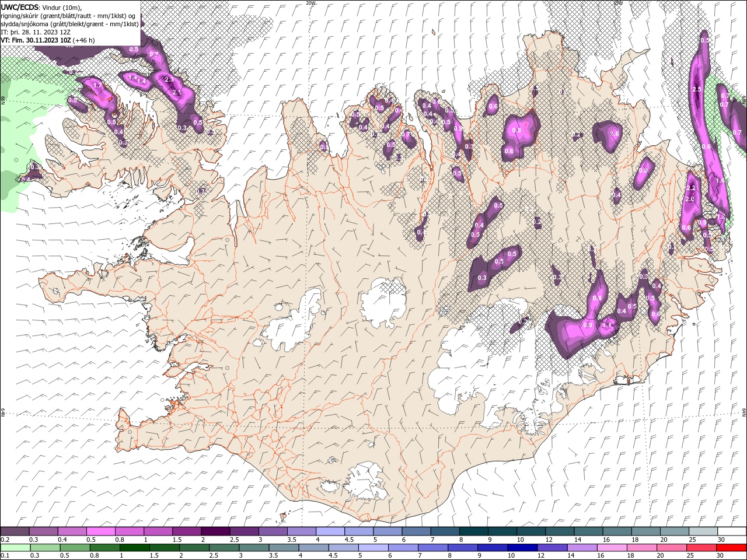Click the white snow swatch starting at 30
The width and height of the screenshot is (747, 560).
731,531
